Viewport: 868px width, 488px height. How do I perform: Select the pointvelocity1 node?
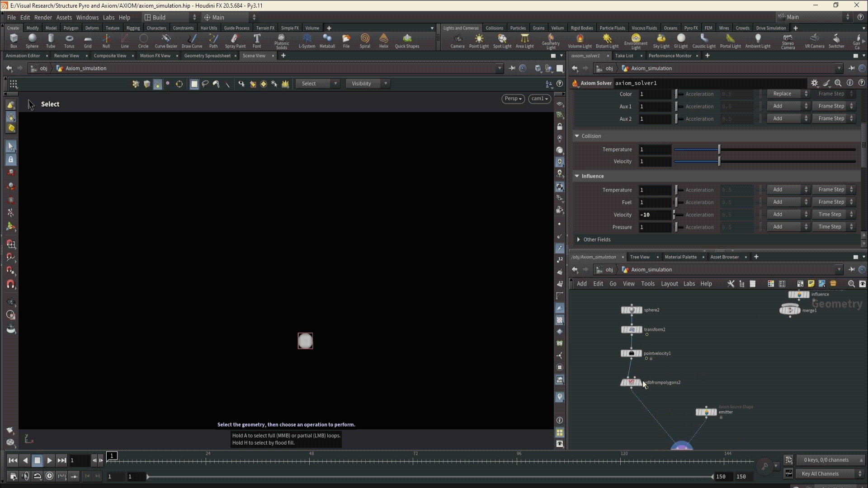point(631,353)
